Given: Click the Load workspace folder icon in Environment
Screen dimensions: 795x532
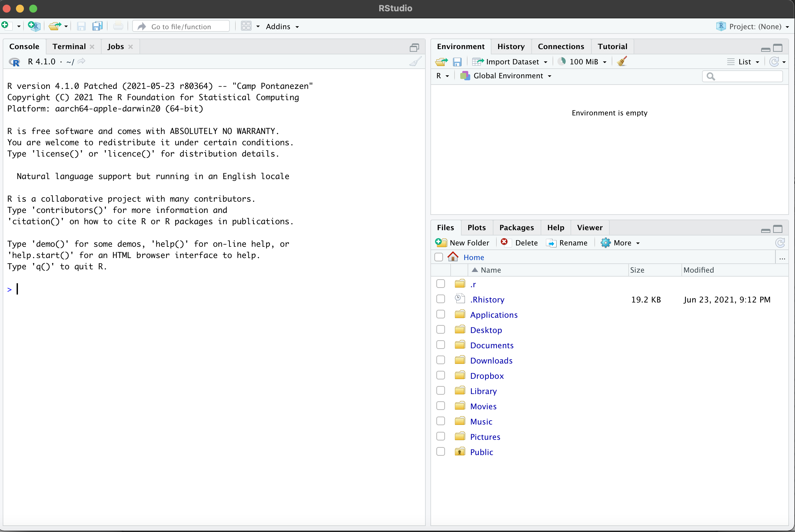Looking at the screenshot, I should coord(441,62).
